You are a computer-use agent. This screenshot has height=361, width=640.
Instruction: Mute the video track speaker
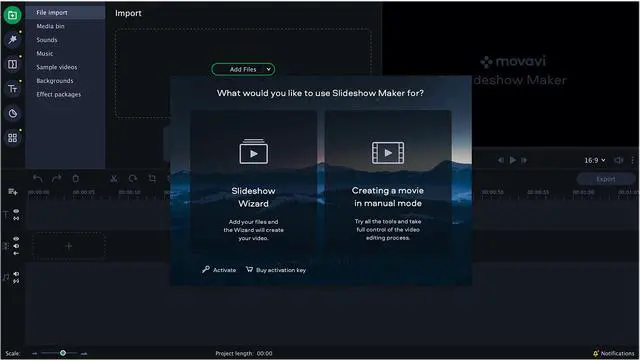pos(16,246)
